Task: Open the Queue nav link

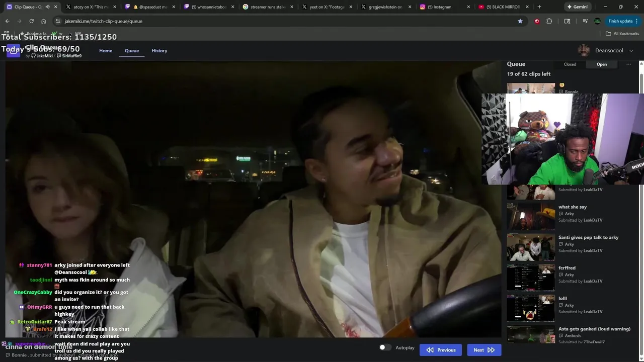Action: tap(132, 51)
